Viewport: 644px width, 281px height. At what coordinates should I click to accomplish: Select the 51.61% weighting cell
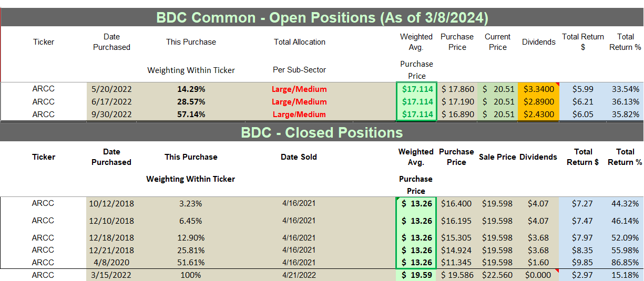click(191, 263)
